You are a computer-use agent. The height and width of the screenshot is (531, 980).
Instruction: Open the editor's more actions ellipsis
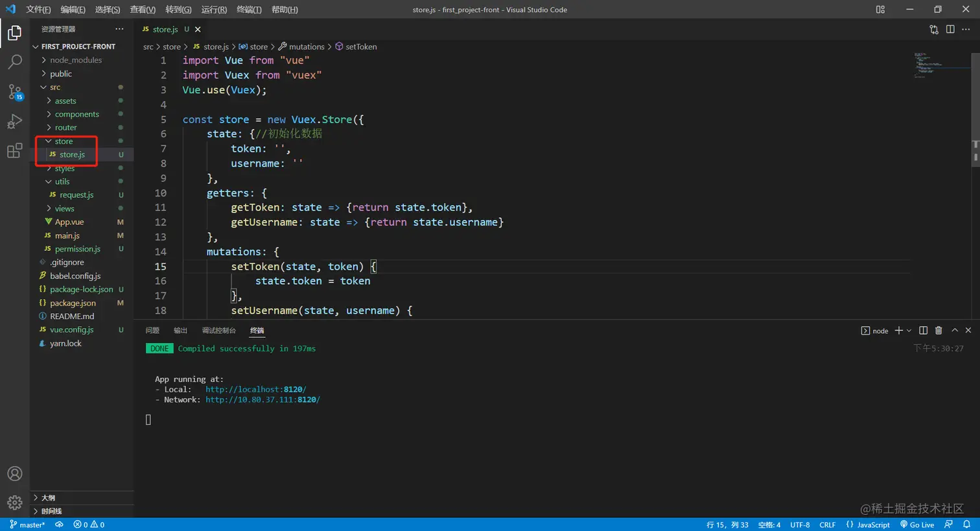pyautogui.click(x=966, y=29)
